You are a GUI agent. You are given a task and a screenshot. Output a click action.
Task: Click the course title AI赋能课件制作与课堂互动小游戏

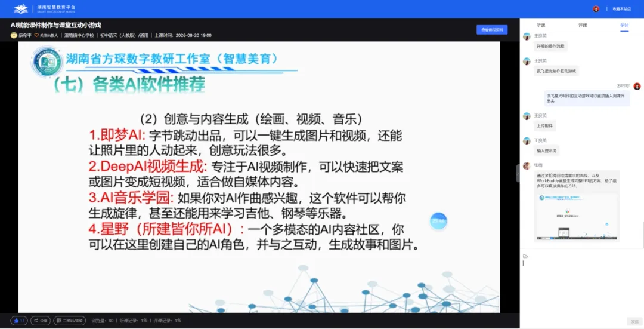(x=56, y=26)
